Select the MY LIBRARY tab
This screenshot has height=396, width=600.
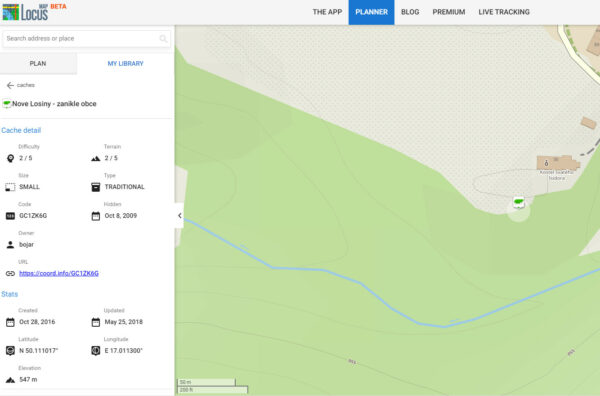pyautogui.click(x=126, y=64)
